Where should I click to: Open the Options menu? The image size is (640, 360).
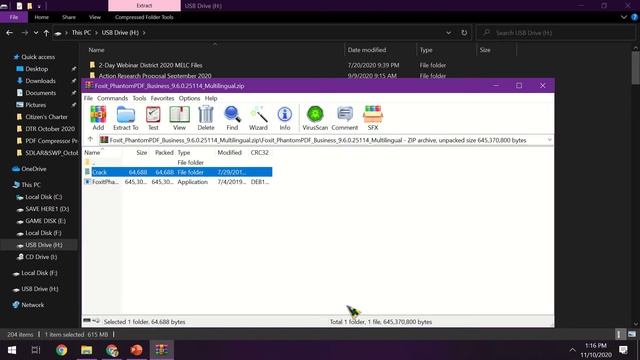(x=189, y=98)
